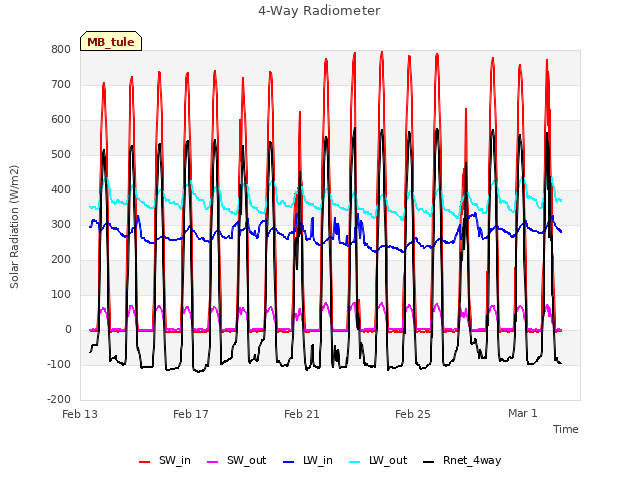Screen dimensions: 640x480
Task: Click the Feb 13 date tick label
Action: pyautogui.click(x=80, y=414)
